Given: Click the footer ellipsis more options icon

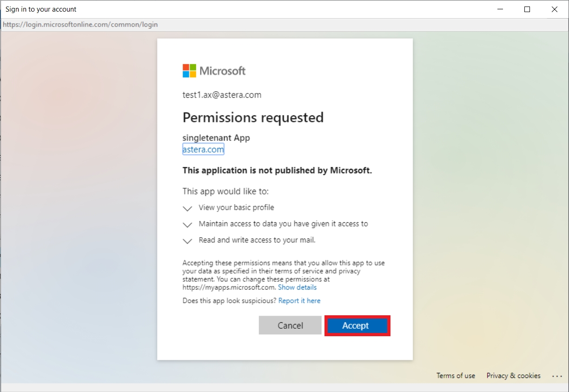Looking at the screenshot, I should [557, 376].
